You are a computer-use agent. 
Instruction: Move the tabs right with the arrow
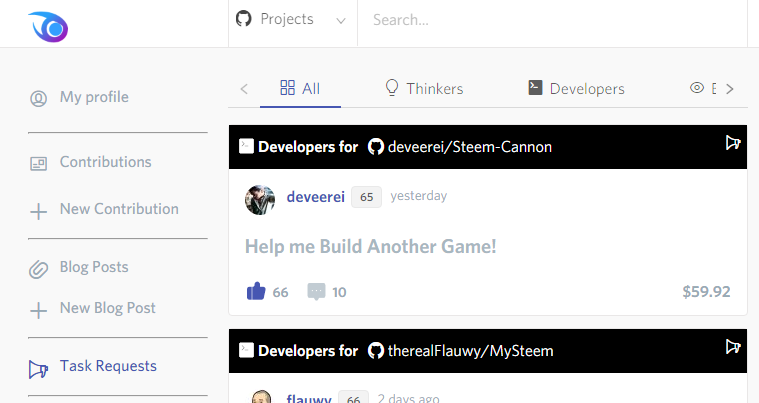tap(730, 89)
